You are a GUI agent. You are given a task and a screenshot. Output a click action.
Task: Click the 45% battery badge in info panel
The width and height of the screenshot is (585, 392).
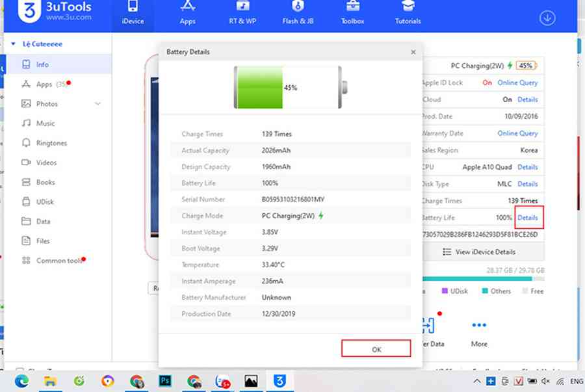click(526, 66)
